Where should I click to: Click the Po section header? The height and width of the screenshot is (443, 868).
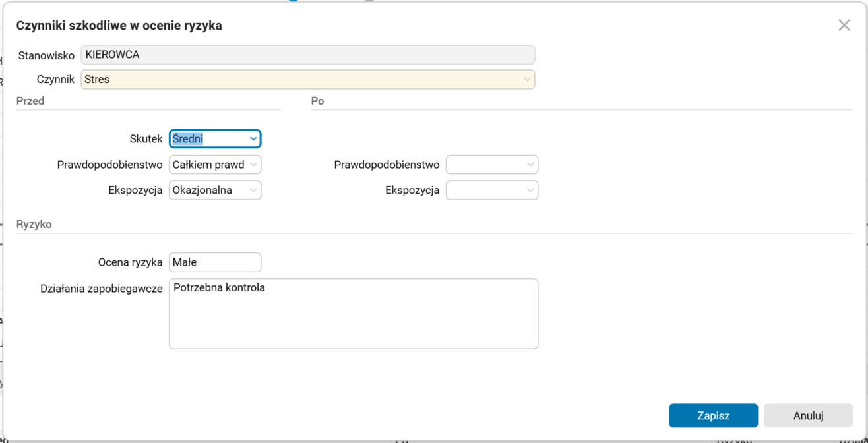(x=317, y=102)
